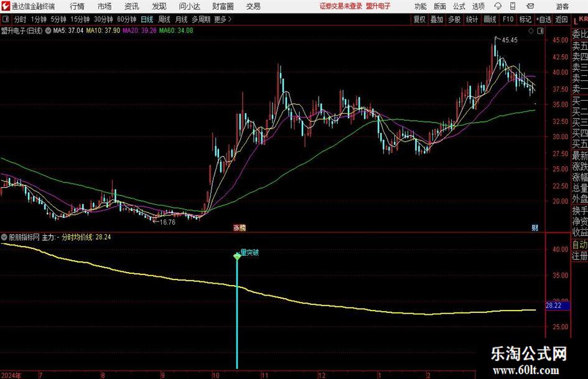Open the 发现 menu

[x=159, y=6]
